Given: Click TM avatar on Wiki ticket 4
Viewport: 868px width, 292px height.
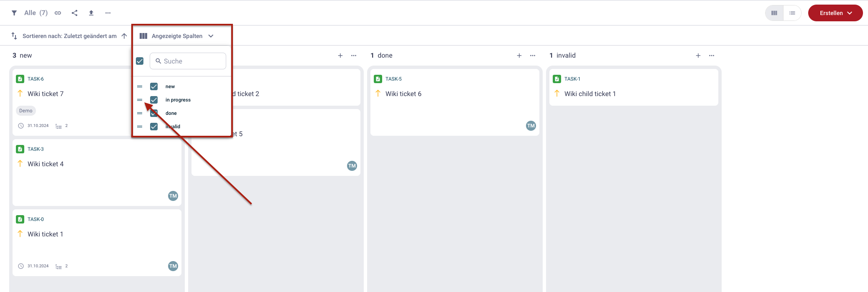Looking at the screenshot, I should 173,196.
